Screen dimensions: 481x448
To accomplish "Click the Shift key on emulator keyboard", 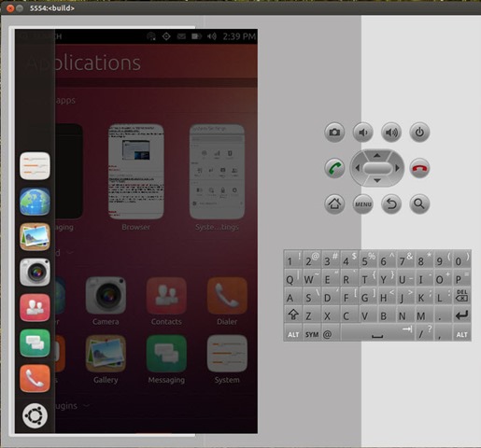I will 293,315.
